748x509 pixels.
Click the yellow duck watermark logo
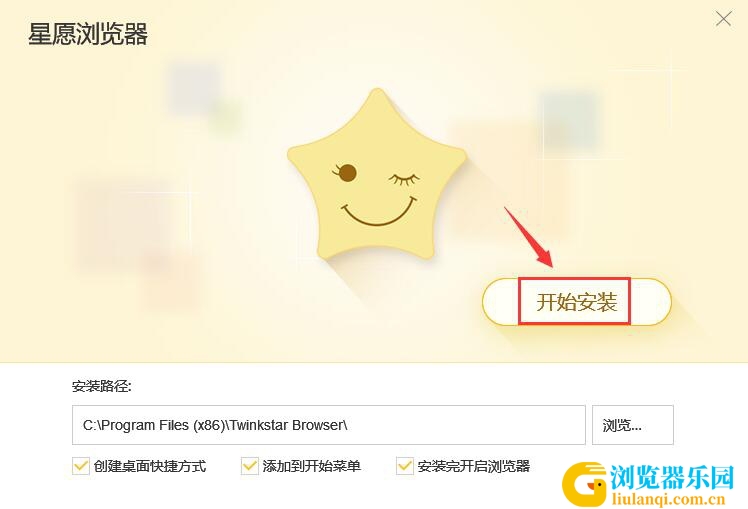click(x=585, y=484)
